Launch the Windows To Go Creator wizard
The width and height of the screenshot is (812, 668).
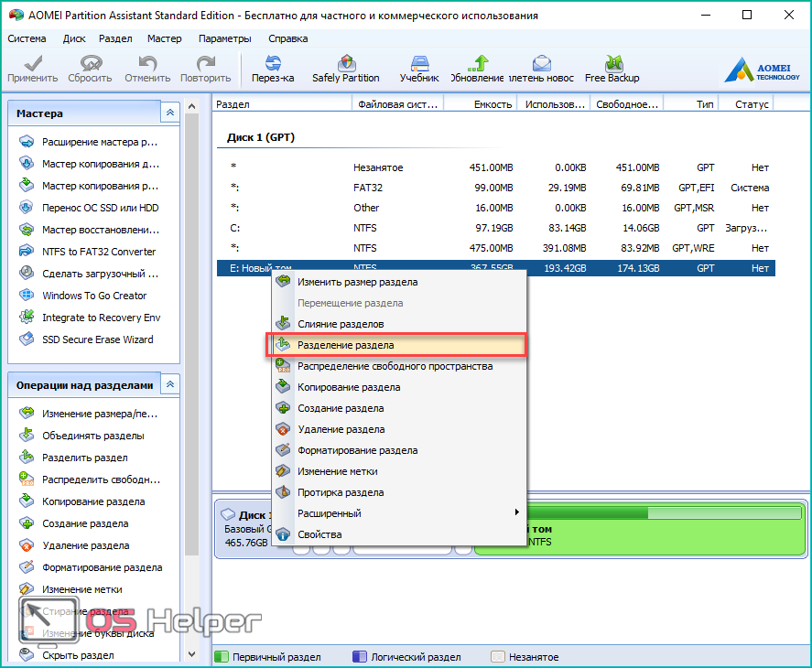coord(93,296)
